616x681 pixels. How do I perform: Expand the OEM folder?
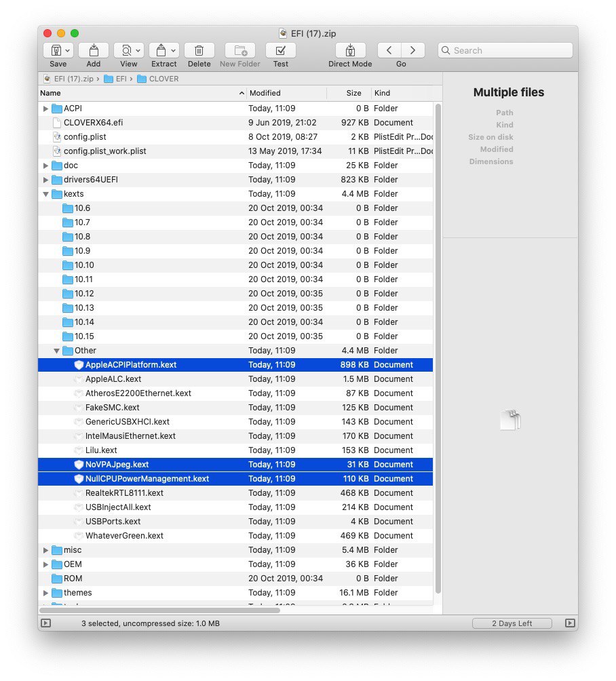pyautogui.click(x=45, y=564)
